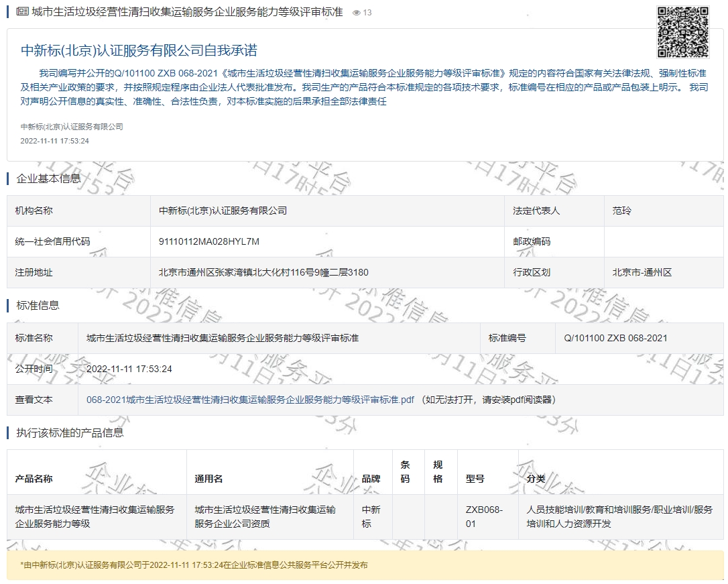Click the 分类 column header

coord(536,479)
